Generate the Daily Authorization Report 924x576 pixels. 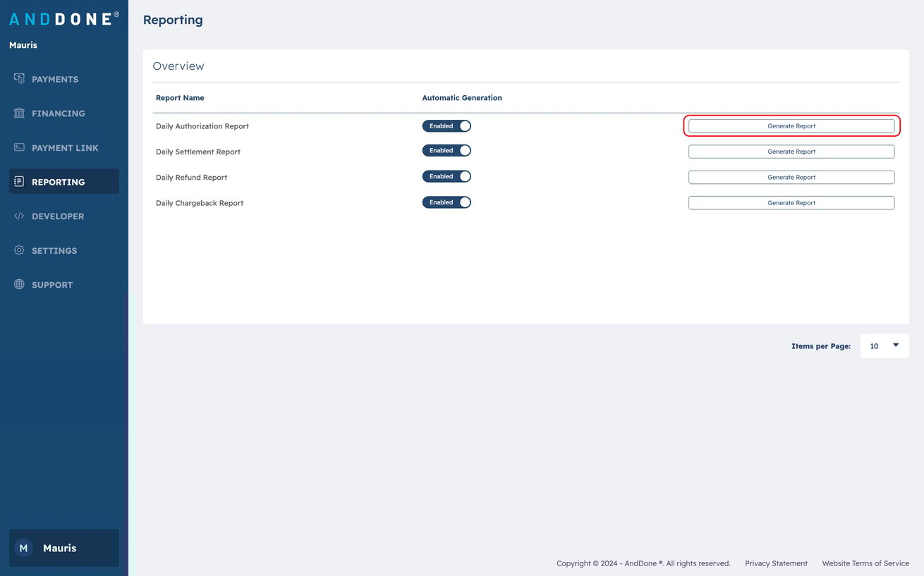[x=791, y=125]
